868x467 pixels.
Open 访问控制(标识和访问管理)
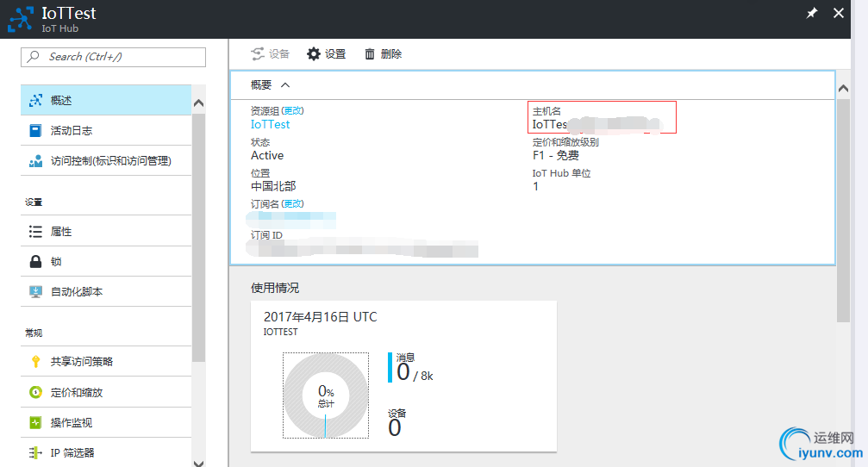coord(106,161)
